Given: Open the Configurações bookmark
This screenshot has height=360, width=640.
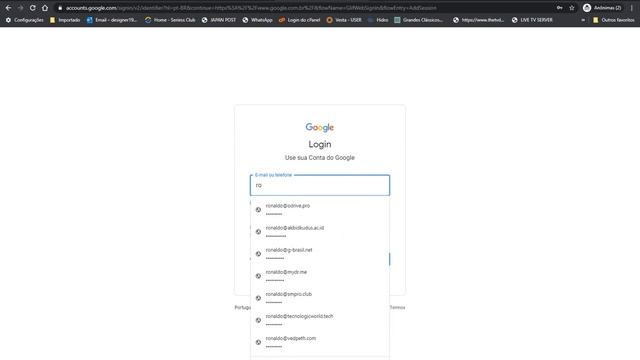Looking at the screenshot, I should click(x=24, y=20).
